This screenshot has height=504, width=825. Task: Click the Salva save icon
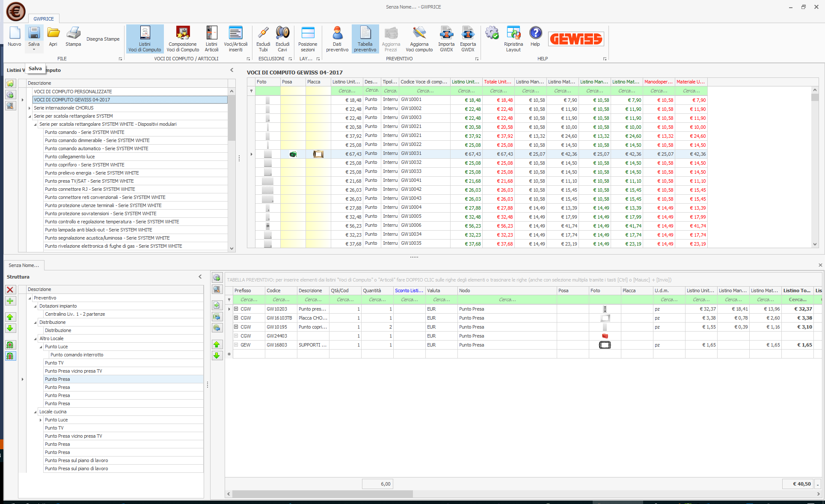click(x=34, y=33)
